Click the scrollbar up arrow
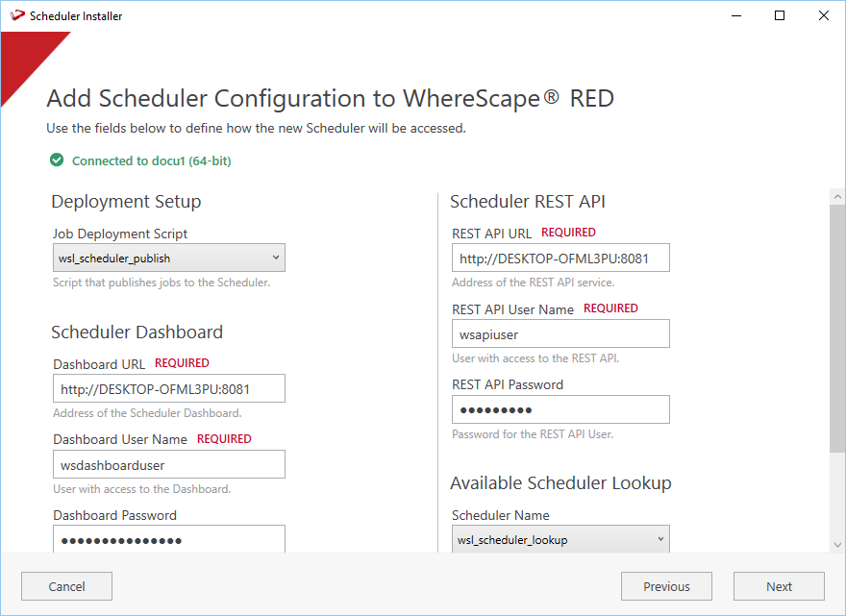The width and height of the screenshot is (846, 616). [836, 197]
